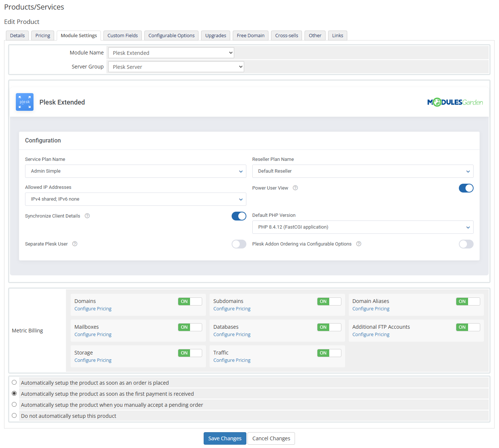Enable the Separate Plesk User switch
This screenshot has width=499, height=448.
(239, 244)
